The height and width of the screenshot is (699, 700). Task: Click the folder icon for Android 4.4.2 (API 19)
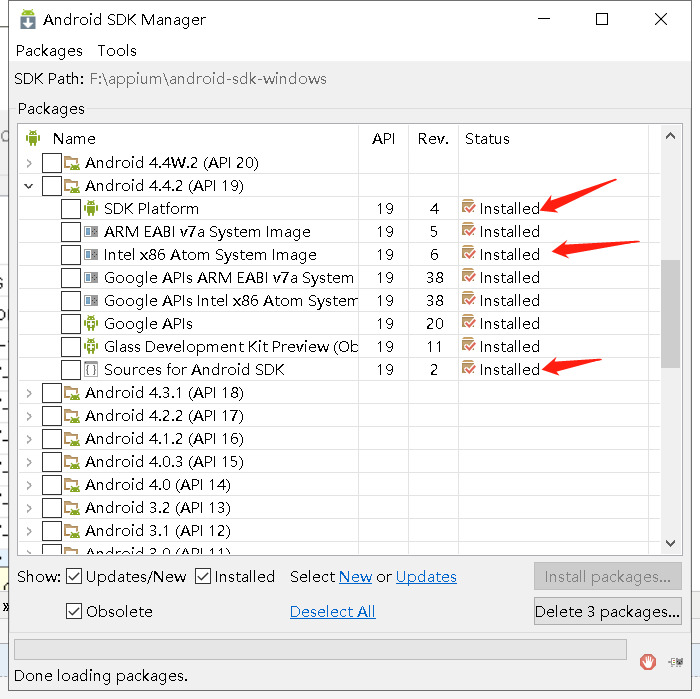click(x=71, y=186)
